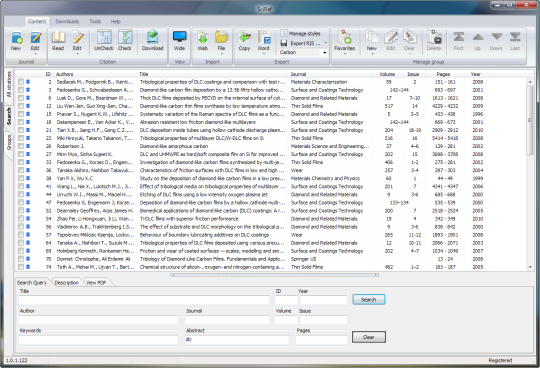This screenshot has width=540, height=368.
Task: Open the Carbon style dropdown
Action: 324,52
